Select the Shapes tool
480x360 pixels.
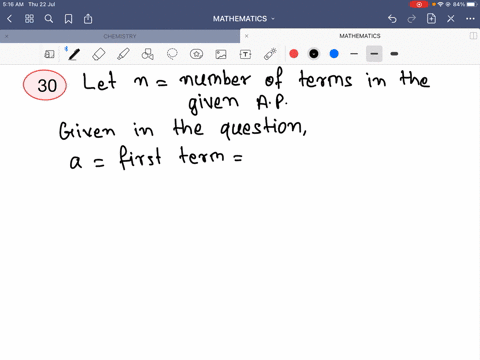tap(147, 54)
